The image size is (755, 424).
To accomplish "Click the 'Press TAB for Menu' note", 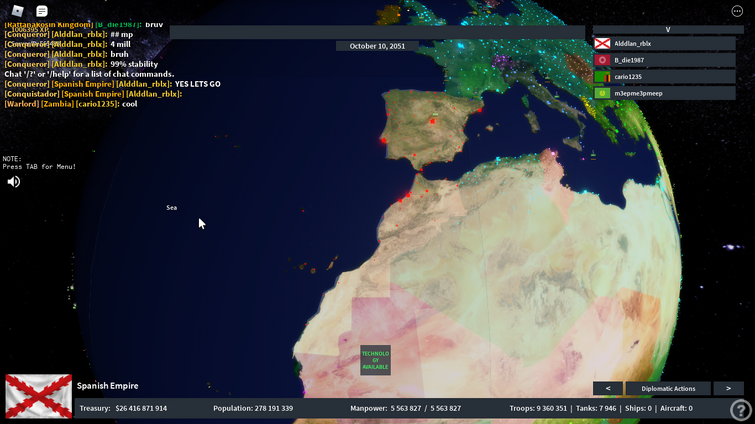I will point(39,167).
